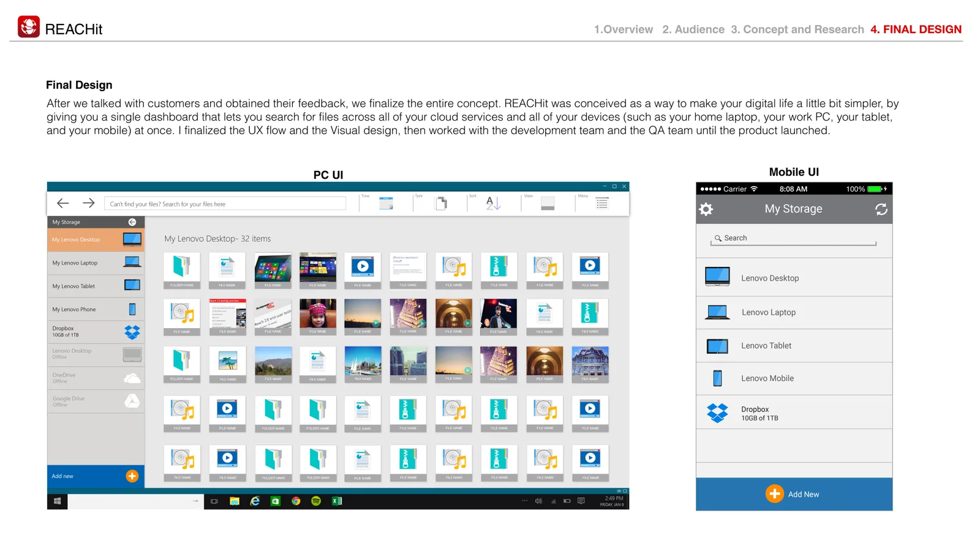Open the green Store icon on taskbar
Image resolution: width=980 pixels, height=551 pixels.
pos(276,501)
